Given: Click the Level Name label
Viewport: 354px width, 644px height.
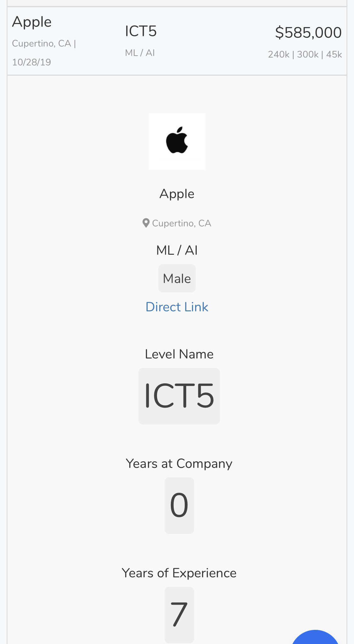Looking at the screenshot, I should point(179,354).
